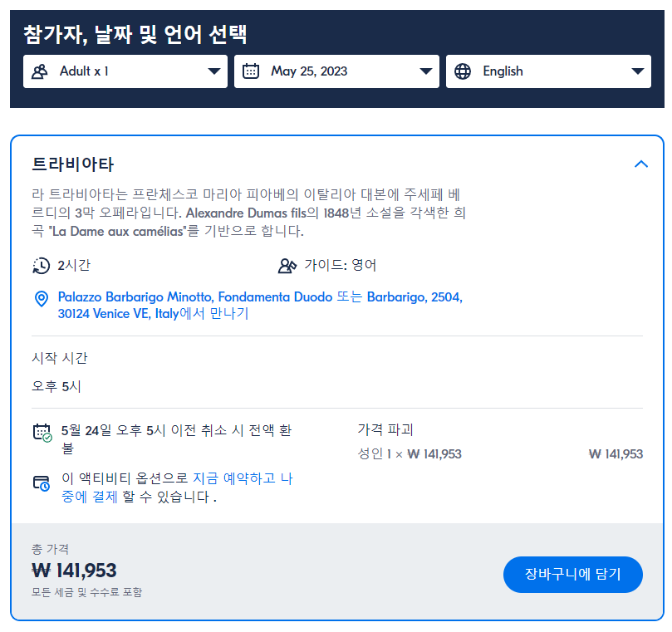Click the guide icon beside 가이드: 영어
The image size is (672, 632).
(x=287, y=266)
